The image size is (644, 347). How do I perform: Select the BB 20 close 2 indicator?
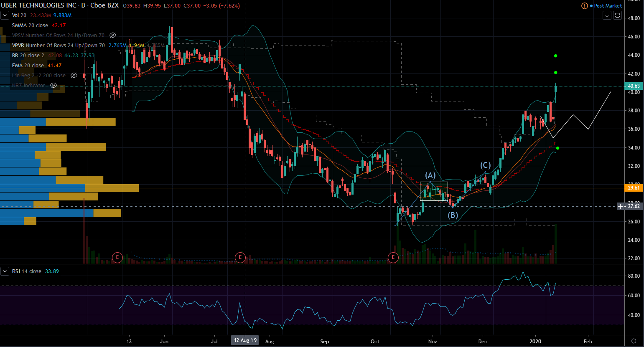click(28, 56)
